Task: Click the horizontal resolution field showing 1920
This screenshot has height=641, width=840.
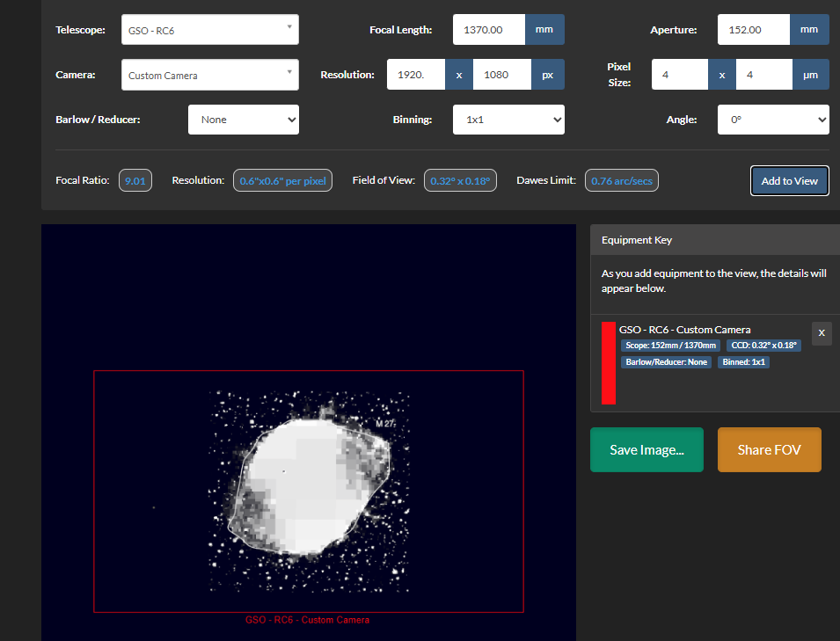Action: 416,75
